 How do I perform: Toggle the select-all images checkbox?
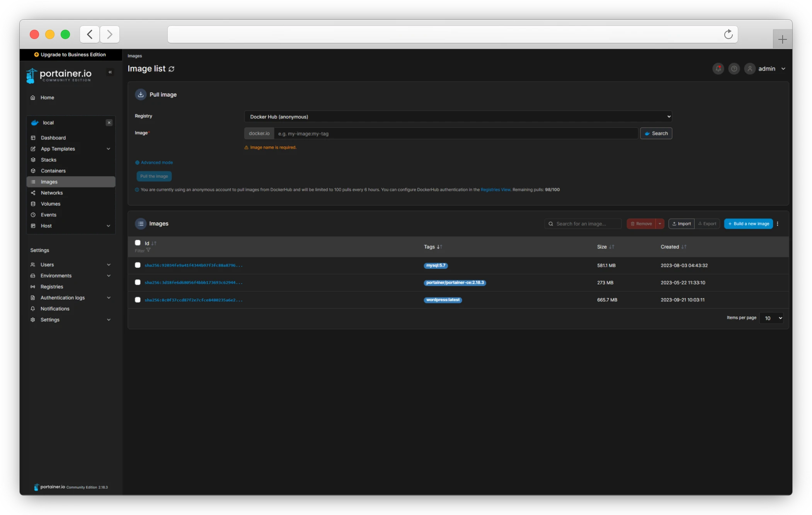138,243
